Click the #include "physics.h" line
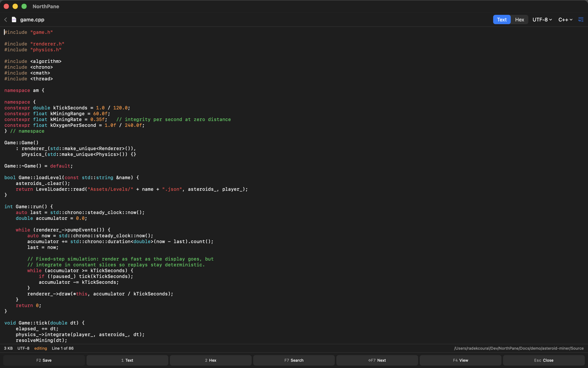The width and height of the screenshot is (588, 368). (x=33, y=50)
